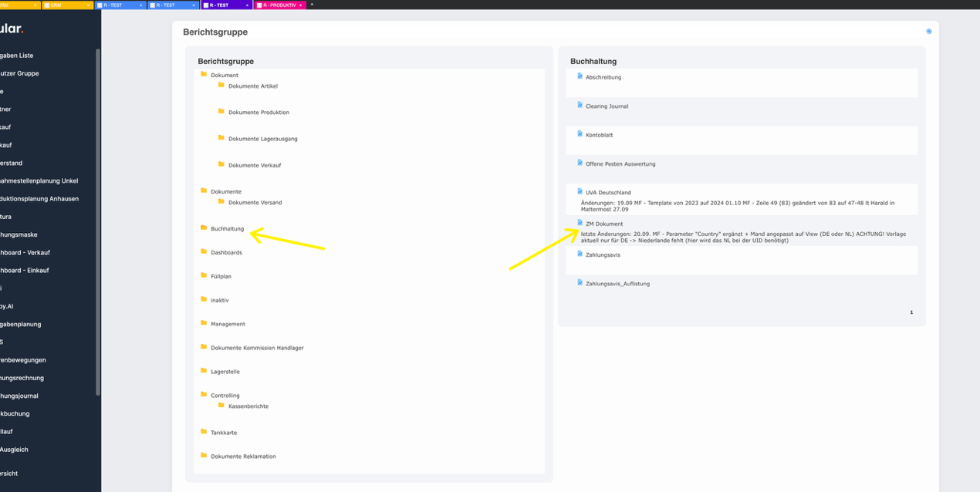This screenshot has height=492, width=980.
Task: Click the Abschreibung report document icon
Action: pyautogui.click(x=580, y=76)
